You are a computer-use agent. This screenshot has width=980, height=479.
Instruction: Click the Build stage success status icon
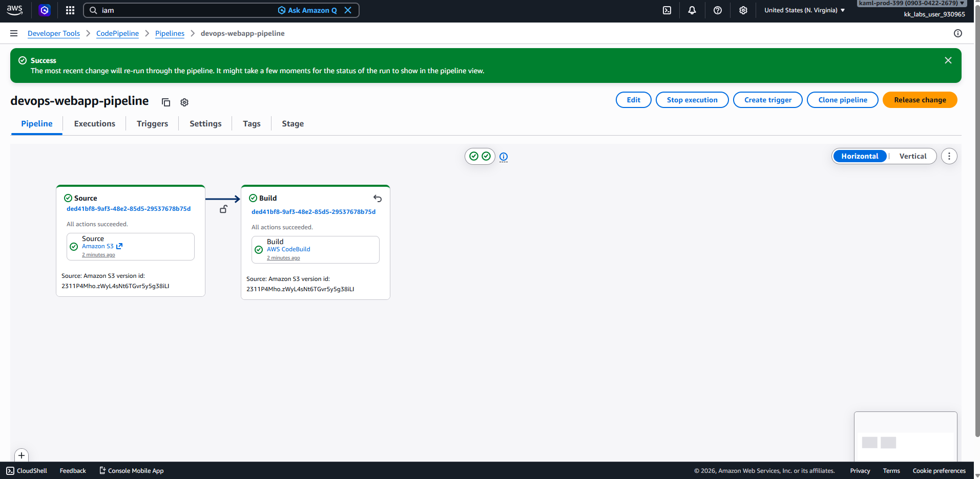click(x=253, y=198)
